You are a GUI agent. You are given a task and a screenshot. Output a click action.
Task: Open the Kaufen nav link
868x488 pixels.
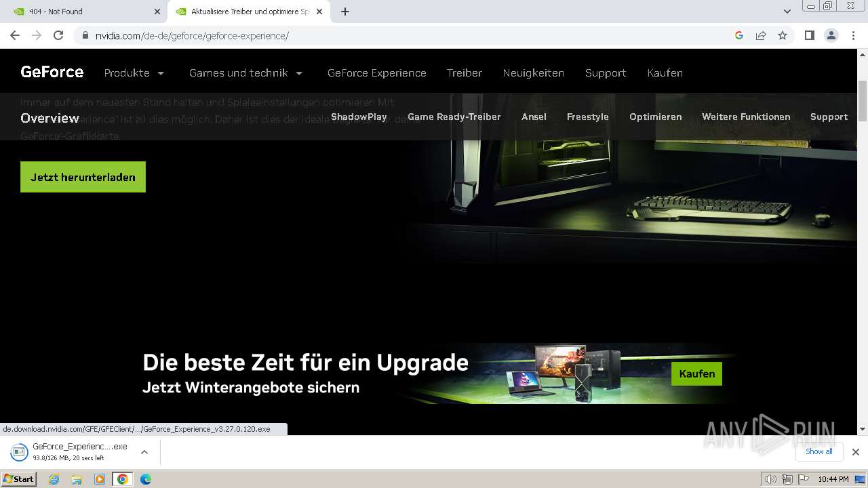665,73
